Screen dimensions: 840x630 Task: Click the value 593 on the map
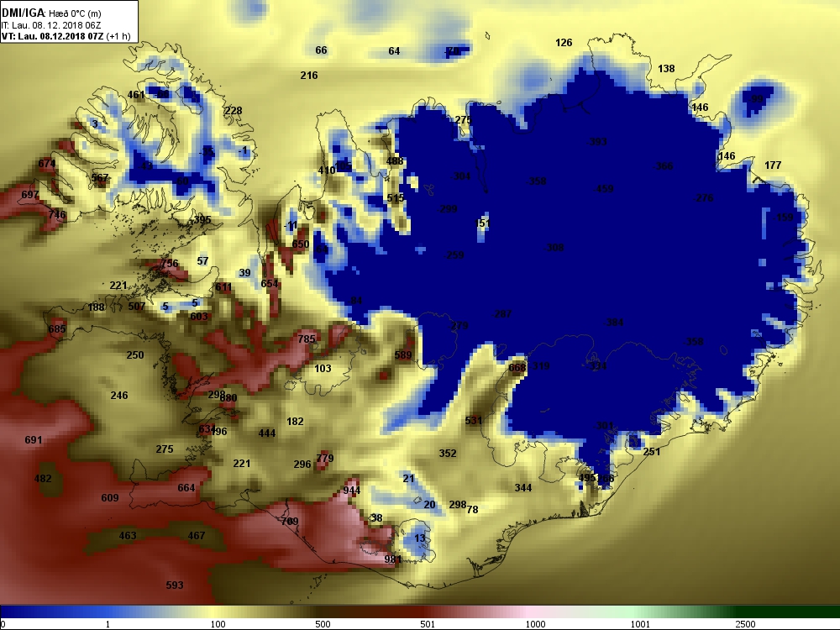tap(175, 585)
